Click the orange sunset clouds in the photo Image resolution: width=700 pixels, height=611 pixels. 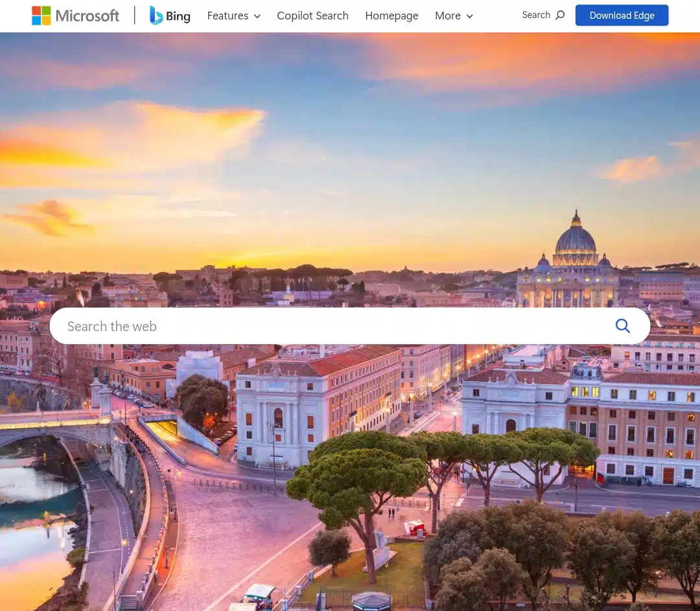tap(134, 139)
